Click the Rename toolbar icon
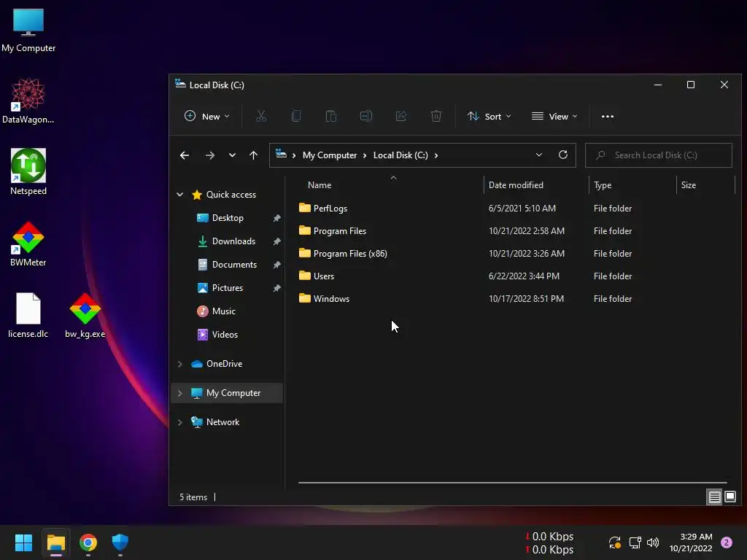 point(366,116)
